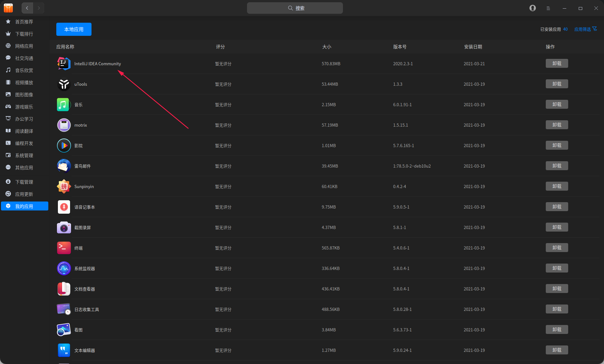Focus the 搜索 search field
This screenshot has height=364, width=604.
295,8
